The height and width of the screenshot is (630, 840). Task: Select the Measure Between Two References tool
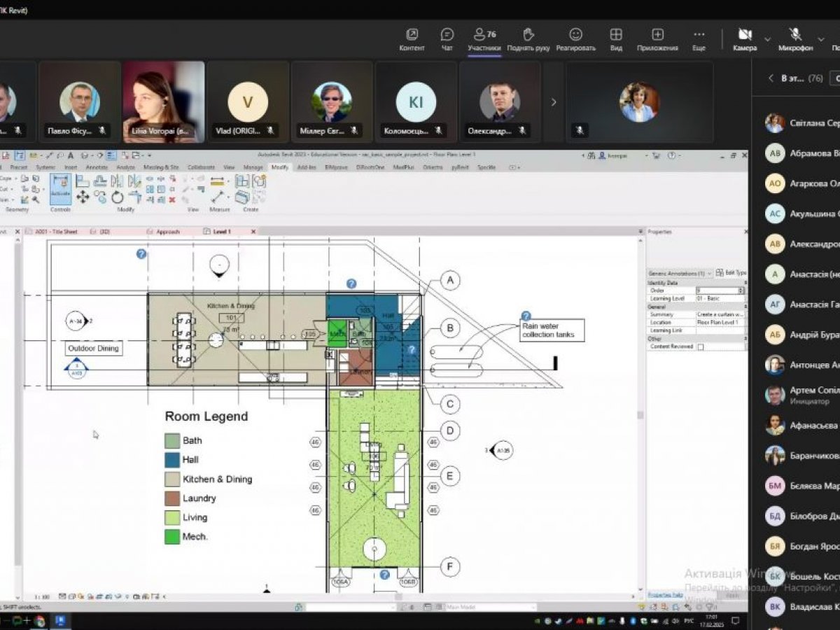218,181
